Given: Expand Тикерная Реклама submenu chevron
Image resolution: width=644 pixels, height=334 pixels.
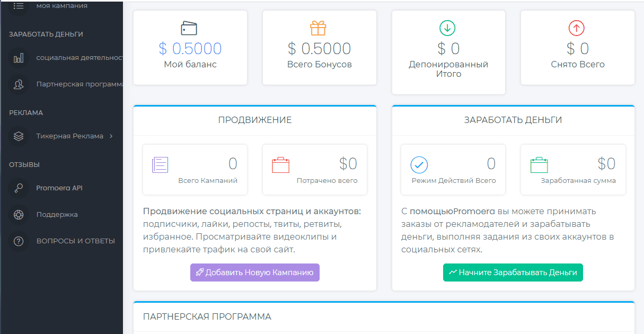Looking at the screenshot, I should (111, 136).
